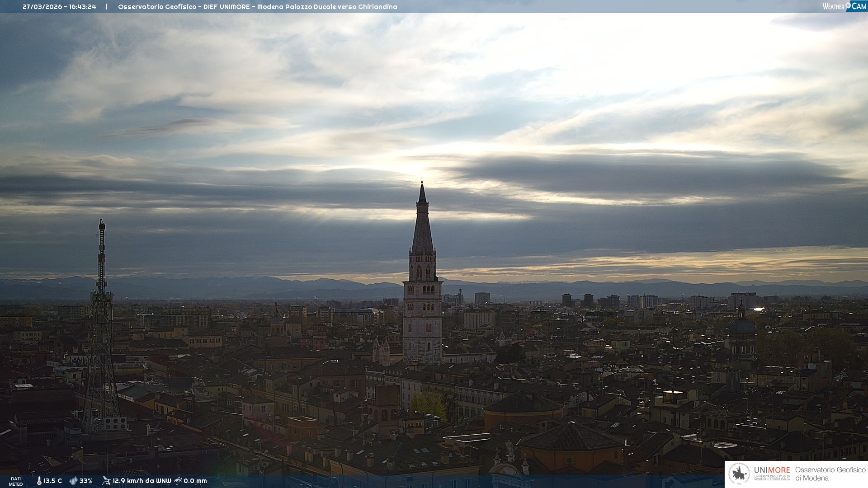868x488 pixels.
Task: Click the 33% humidity value
Action: 86,481
